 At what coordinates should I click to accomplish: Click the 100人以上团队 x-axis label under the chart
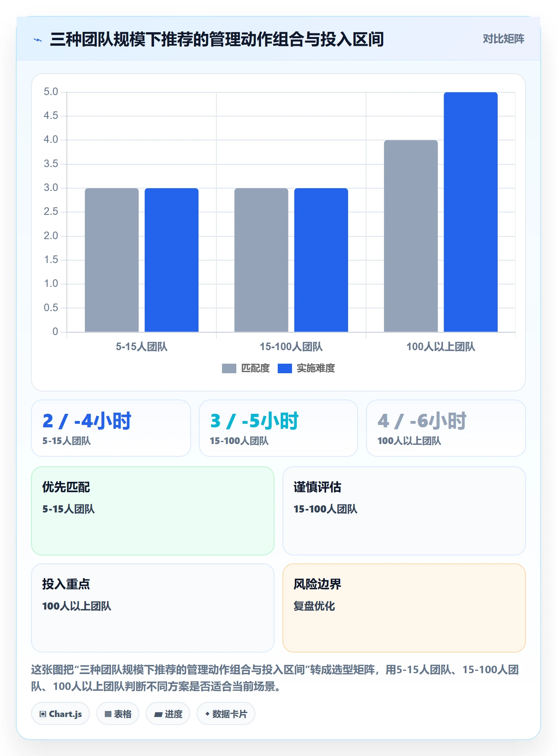441,347
